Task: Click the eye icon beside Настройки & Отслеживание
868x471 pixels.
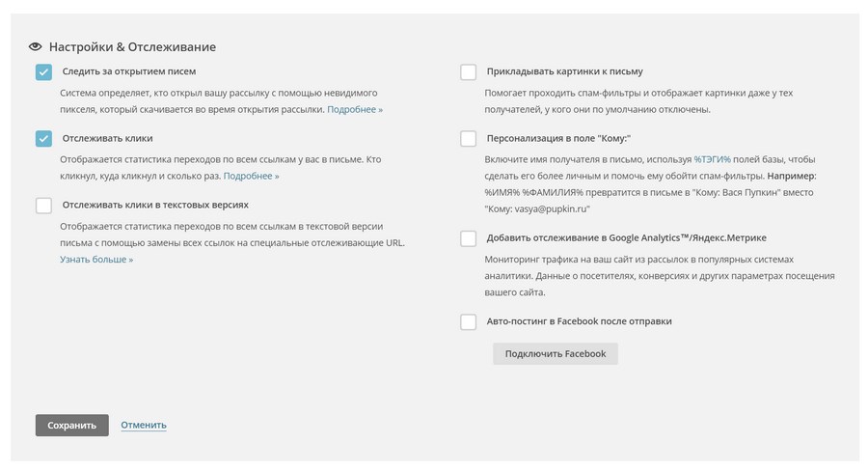Action: tap(36, 46)
